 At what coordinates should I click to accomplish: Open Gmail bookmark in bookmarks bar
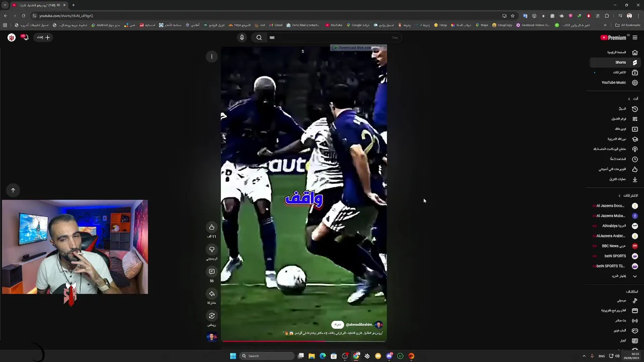276,25
